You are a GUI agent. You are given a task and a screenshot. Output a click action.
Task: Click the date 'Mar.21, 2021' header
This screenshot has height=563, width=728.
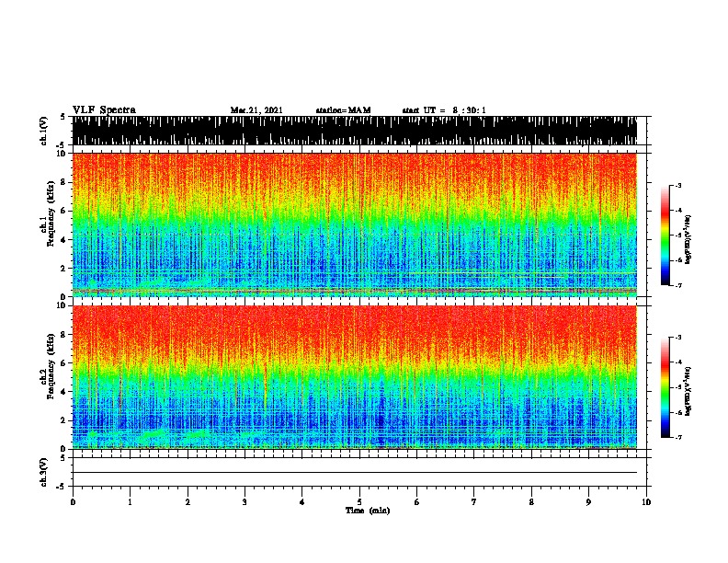[256, 110]
